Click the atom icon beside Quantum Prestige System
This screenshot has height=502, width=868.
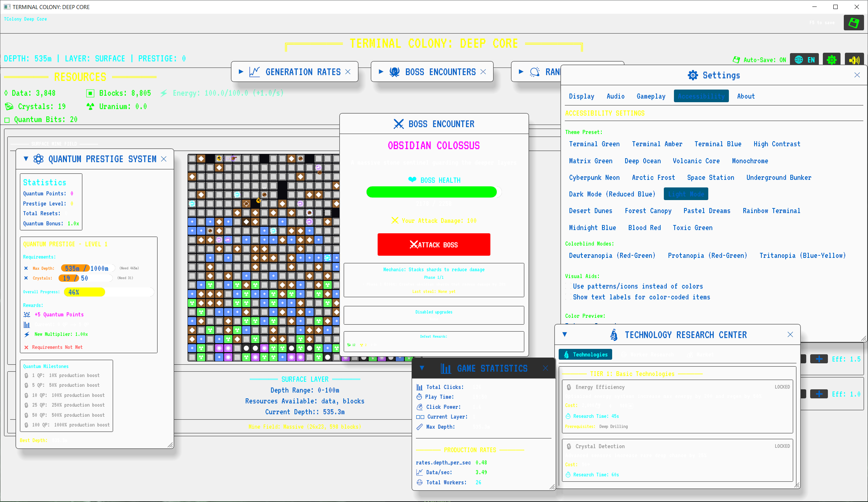point(38,159)
